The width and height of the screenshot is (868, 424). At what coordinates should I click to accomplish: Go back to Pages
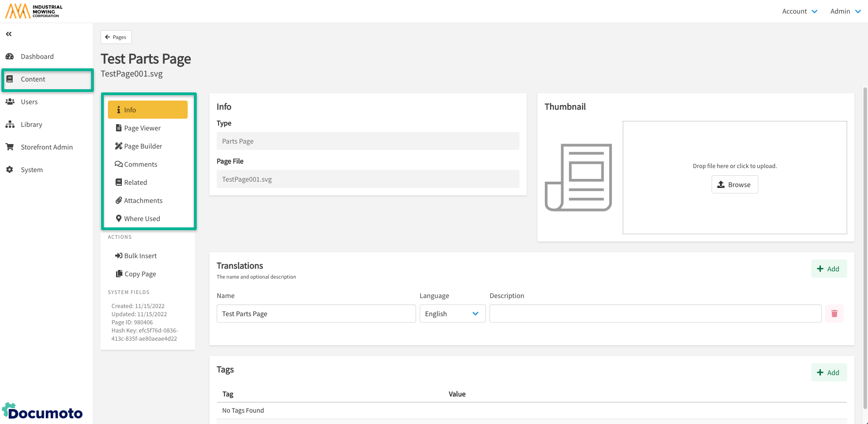116,37
